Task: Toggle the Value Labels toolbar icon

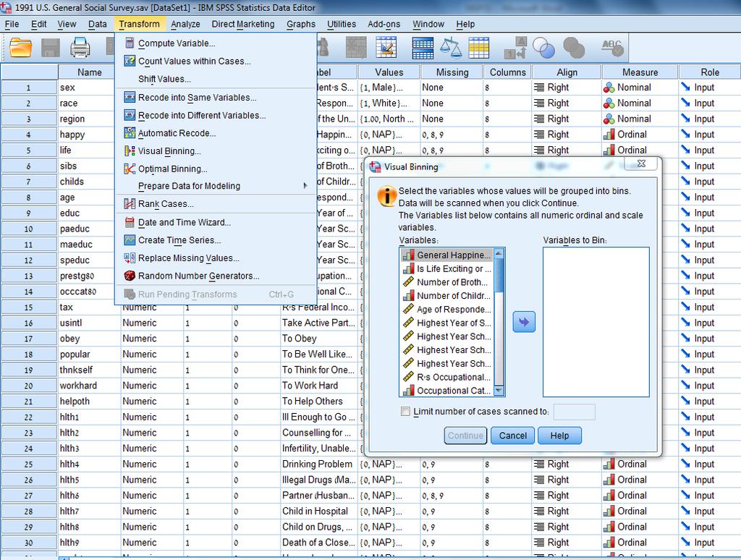Action: pyautogui.click(x=515, y=48)
